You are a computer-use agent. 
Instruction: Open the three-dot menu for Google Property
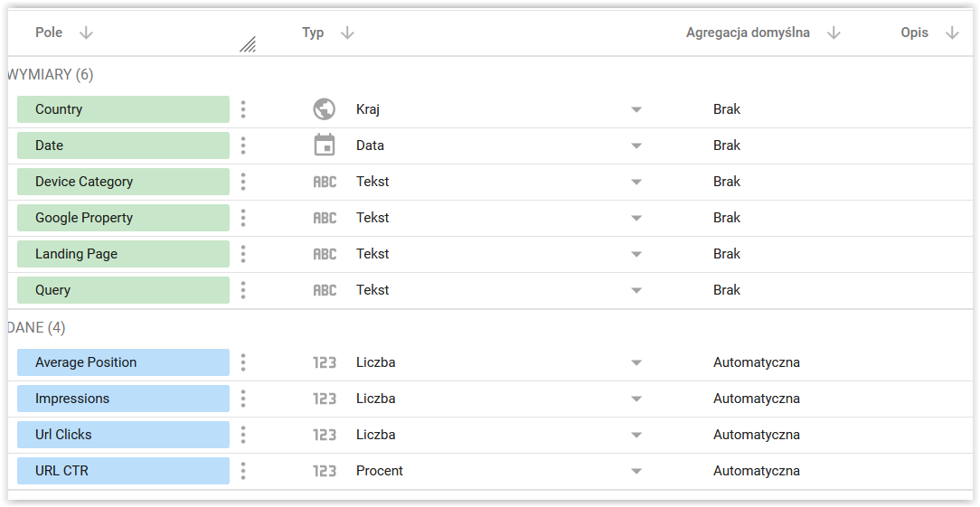tap(243, 218)
